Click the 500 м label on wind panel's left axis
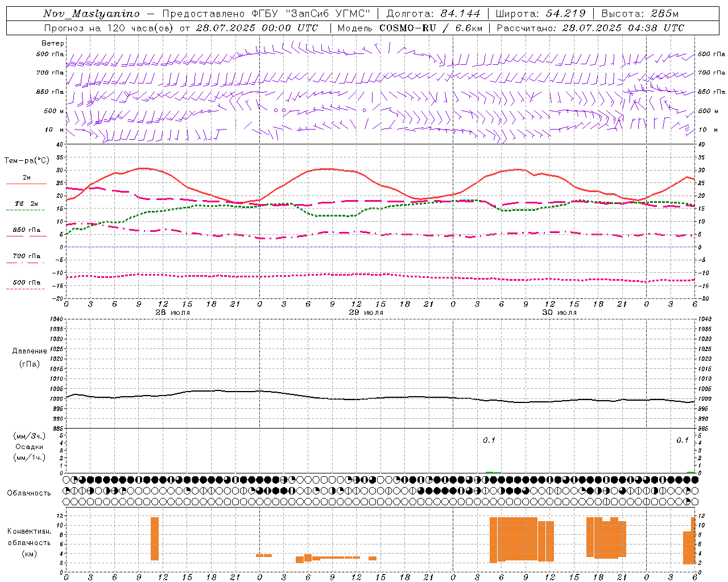 coord(54,111)
